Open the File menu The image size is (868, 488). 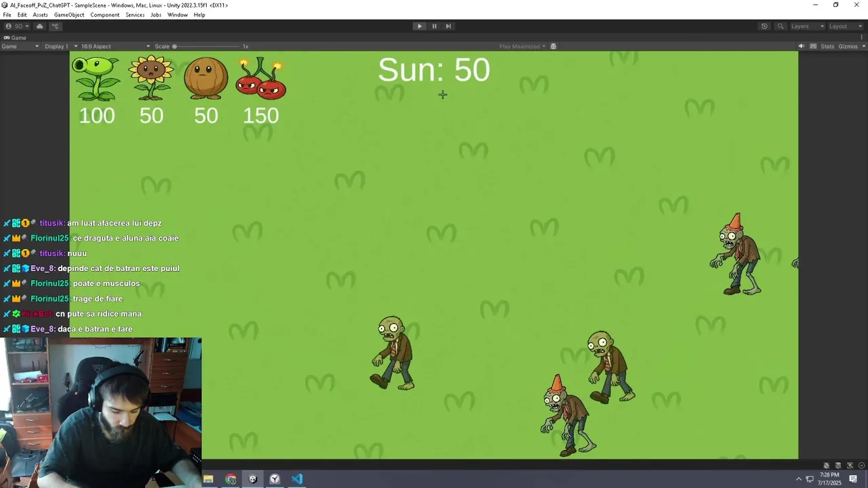[7, 15]
